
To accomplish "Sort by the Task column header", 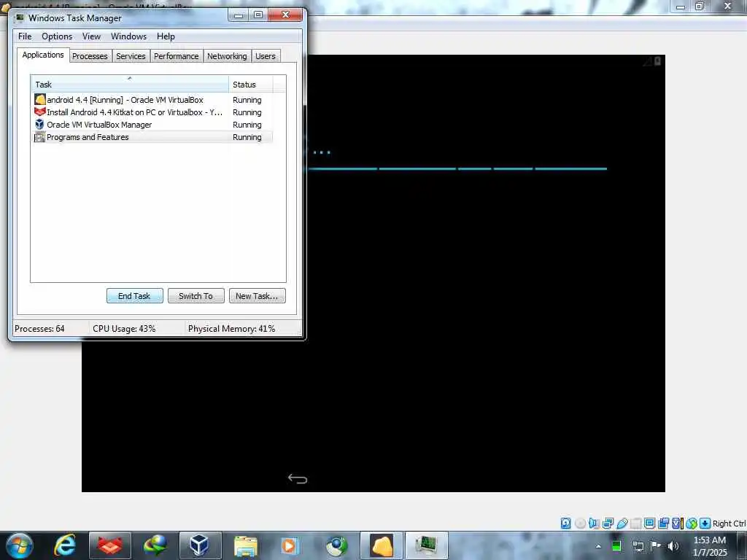I will pos(130,84).
